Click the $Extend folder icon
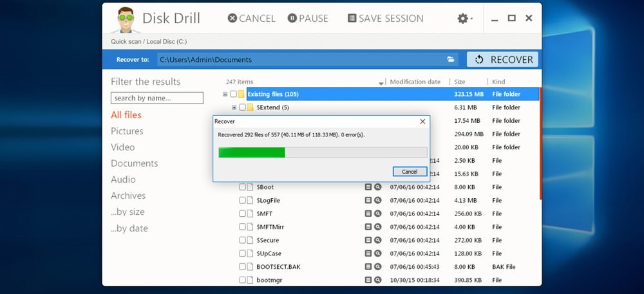The width and height of the screenshot is (644, 294). pyautogui.click(x=250, y=107)
